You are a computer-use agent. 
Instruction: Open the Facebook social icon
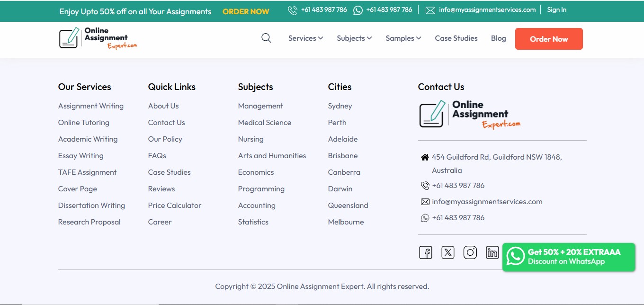point(426,252)
